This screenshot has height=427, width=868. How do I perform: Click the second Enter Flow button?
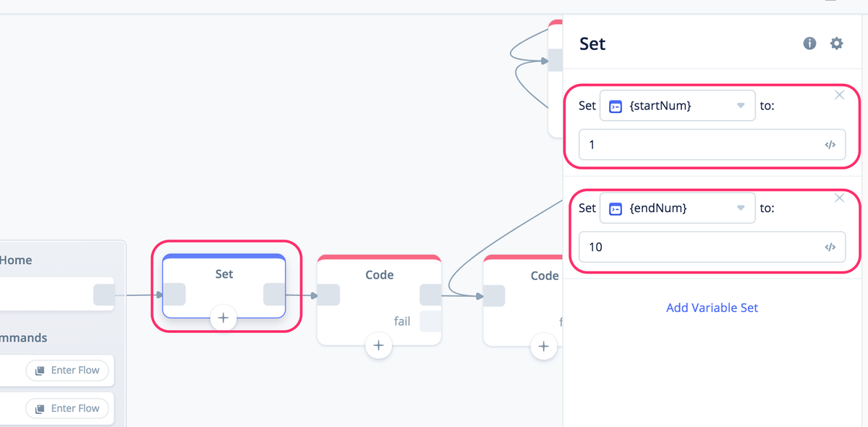click(68, 408)
